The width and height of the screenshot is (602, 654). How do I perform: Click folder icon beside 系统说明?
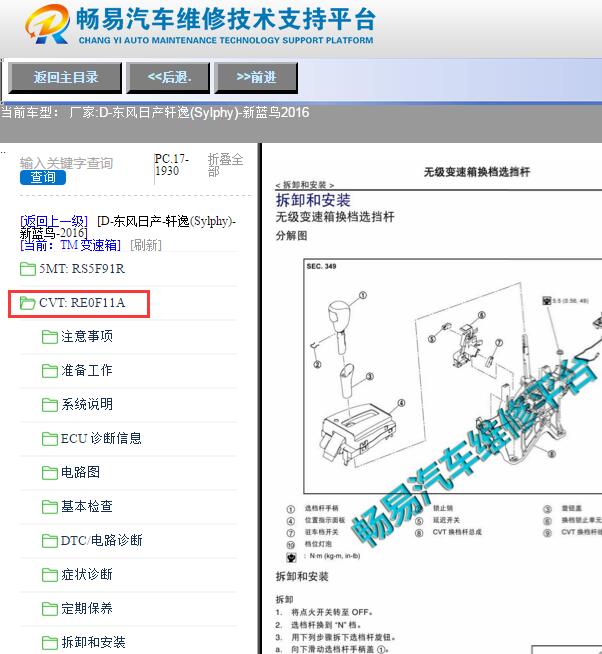pos(50,405)
